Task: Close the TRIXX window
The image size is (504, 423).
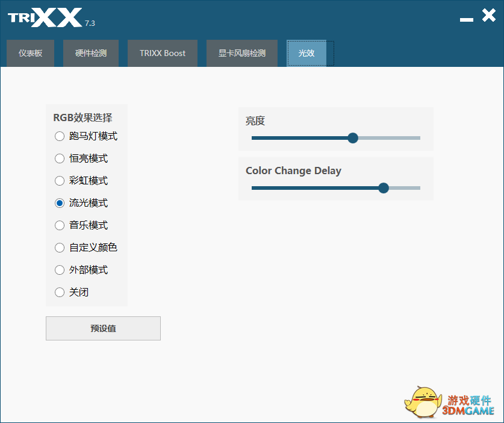Action: (x=489, y=15)
